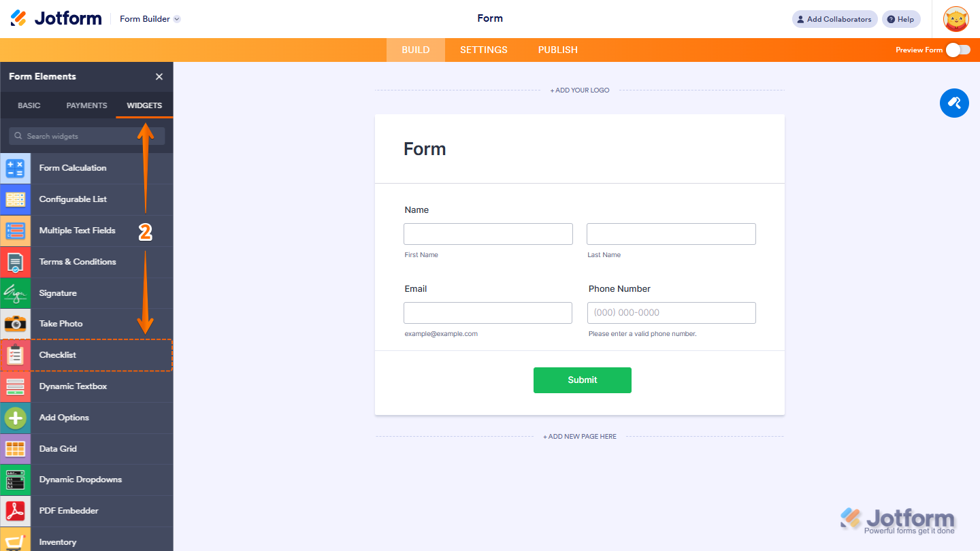Click Add Collaborators

pos(834,18)
